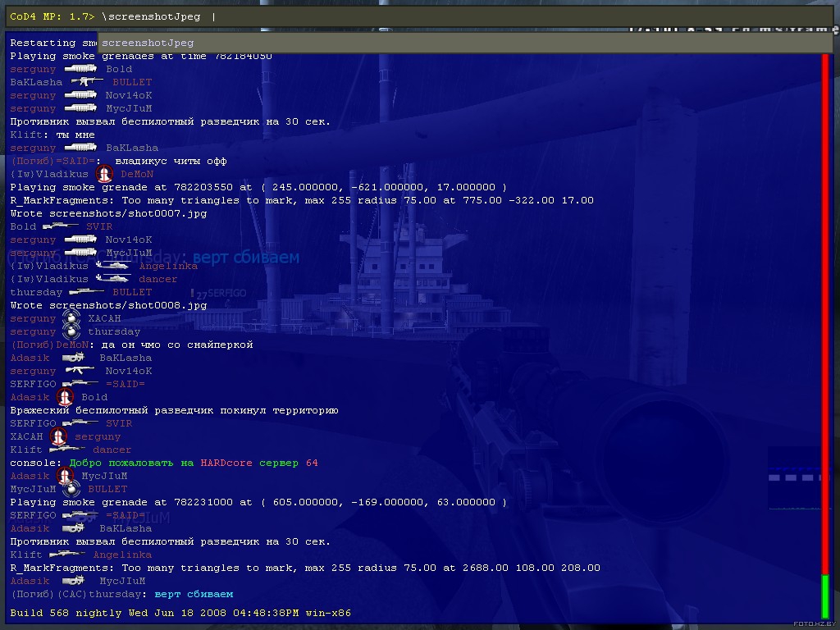Click helicopter icon in (Iw)Vladikus Angelinka row
This screenshot has width=840, height=630.
pyautogui.click(x=112, y=266)
